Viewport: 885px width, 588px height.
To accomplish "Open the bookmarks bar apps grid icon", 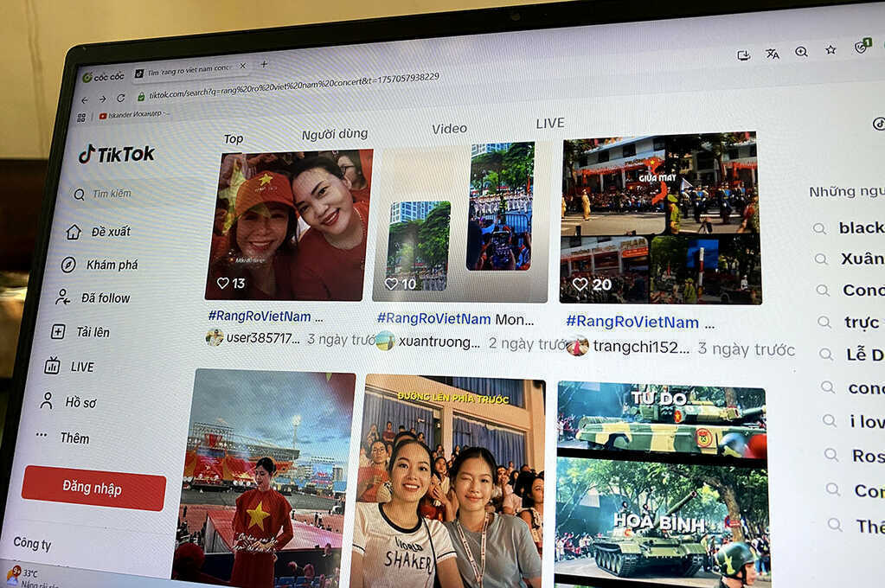I will tap(81, 118).
